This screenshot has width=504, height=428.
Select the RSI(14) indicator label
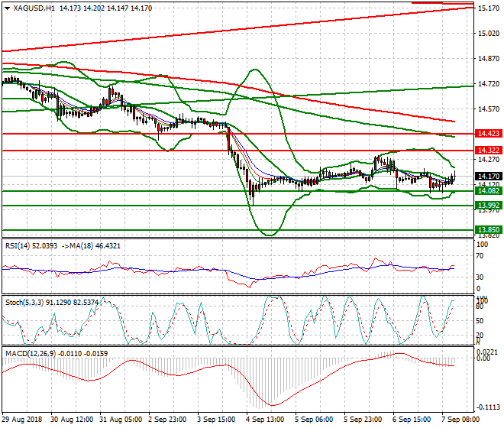[x=18, y=246]
